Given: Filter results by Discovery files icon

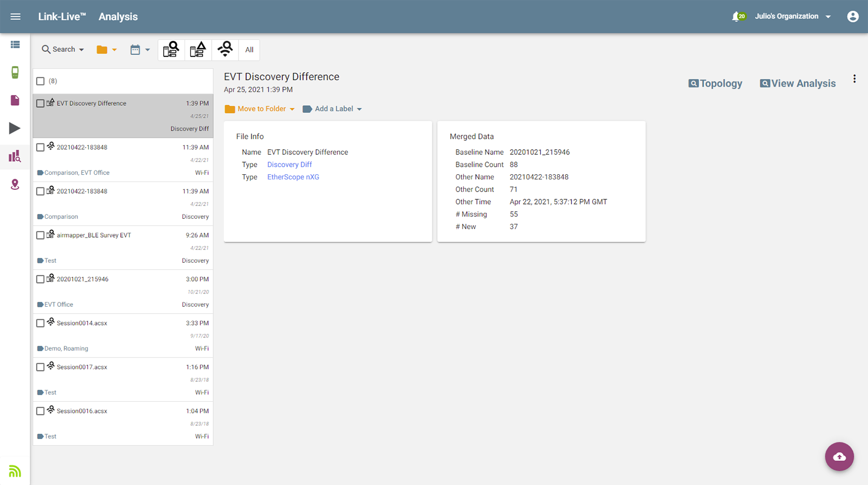Looking at the screenshot, I should click(x=171, y=49).
